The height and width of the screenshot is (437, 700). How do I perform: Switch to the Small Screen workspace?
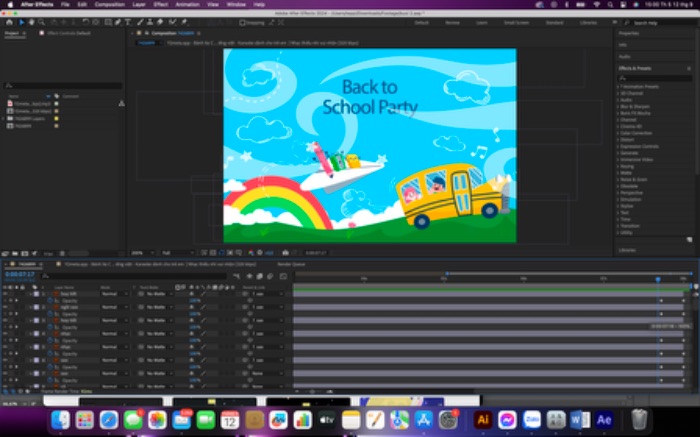pyautogui.click(x=517, y=22)
